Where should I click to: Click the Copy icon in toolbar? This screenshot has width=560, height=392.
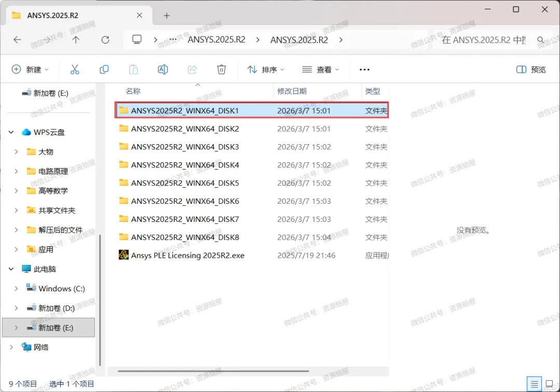tap(104, 69)
